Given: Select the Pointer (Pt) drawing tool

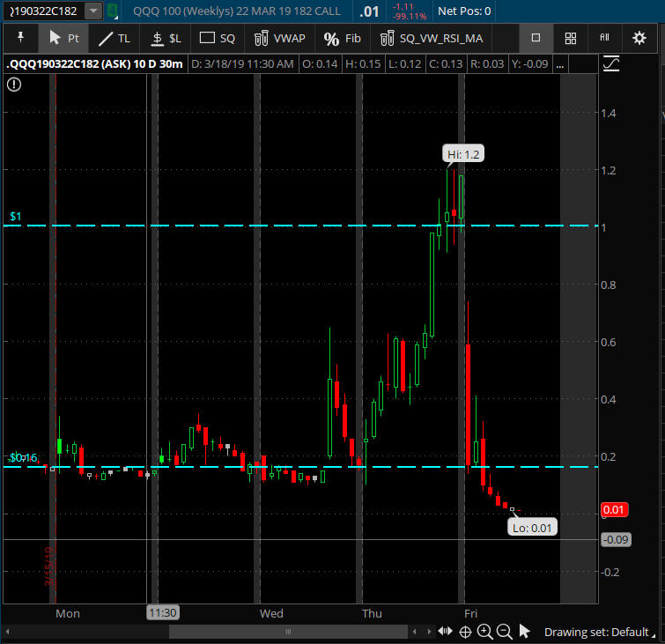Looking at the screenshot, I should [x=64, y=39].
